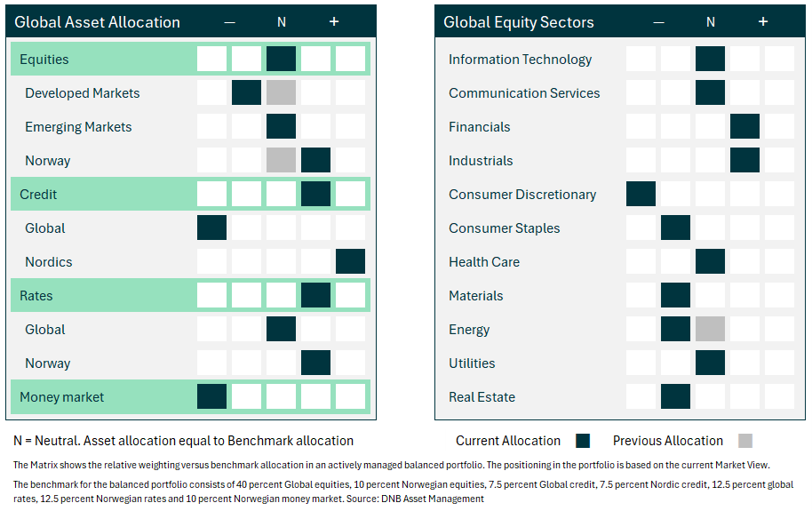Click the dark Current Allocation legend swatch
Image resolution: width=812 pixels, height=511 pixels.
(x=583, y=441)
